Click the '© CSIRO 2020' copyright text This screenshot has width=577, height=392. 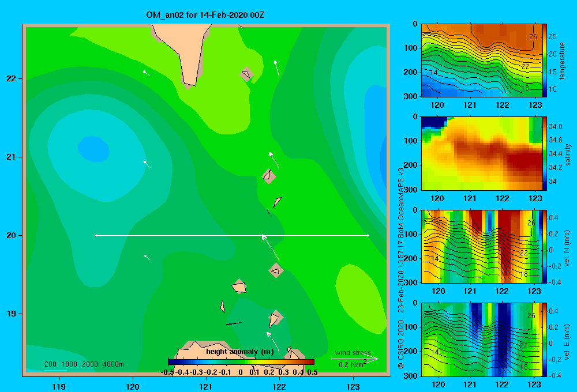401,344
